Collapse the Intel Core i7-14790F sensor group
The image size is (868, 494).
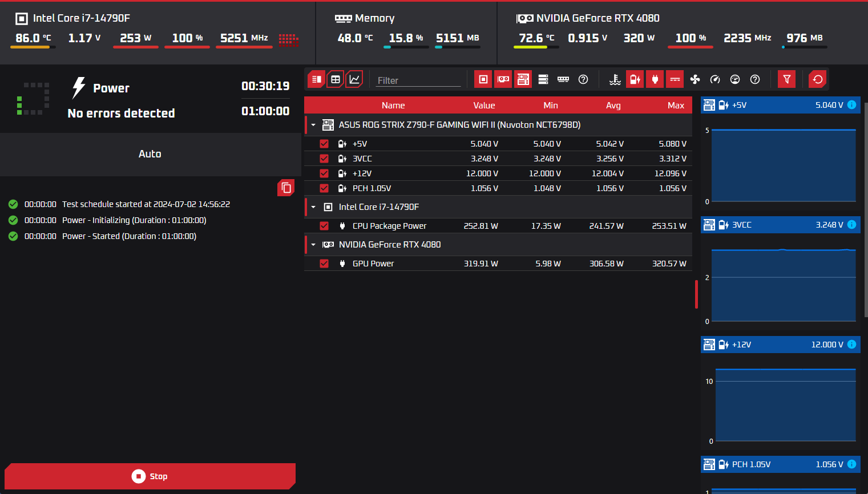pos(313,207)
